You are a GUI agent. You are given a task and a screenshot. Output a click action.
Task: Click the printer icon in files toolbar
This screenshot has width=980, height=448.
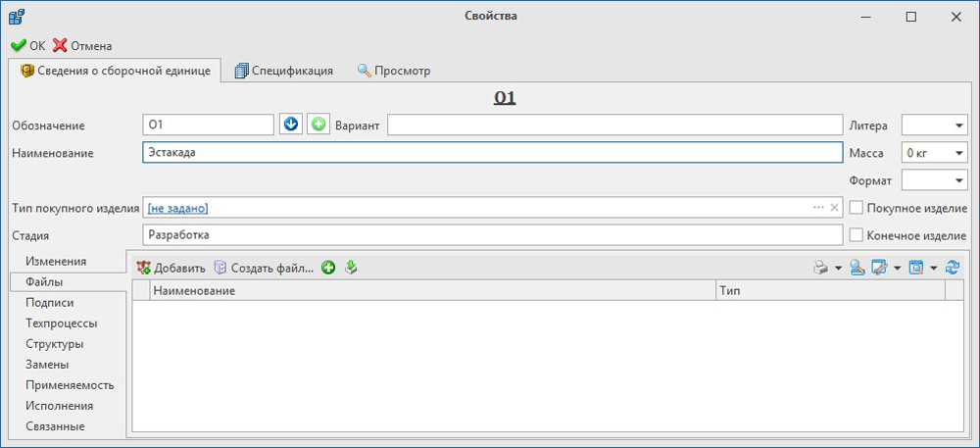coord(820,268)
